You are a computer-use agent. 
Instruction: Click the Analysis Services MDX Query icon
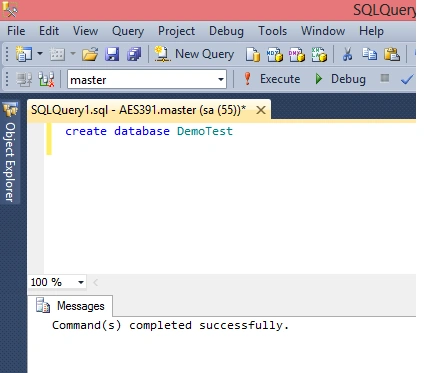tap(275, 54)
